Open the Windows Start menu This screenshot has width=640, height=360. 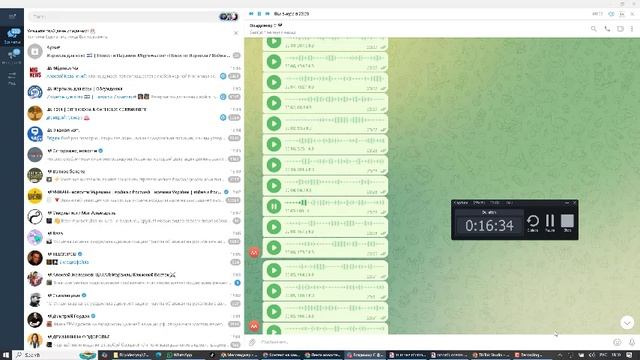(6, 355)
